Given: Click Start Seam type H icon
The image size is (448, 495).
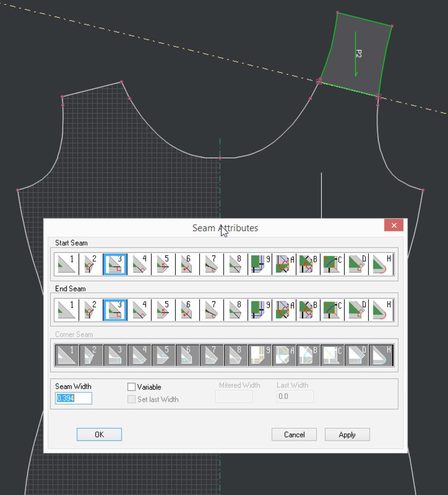Looking at the screenshot, I should [381, 264].
